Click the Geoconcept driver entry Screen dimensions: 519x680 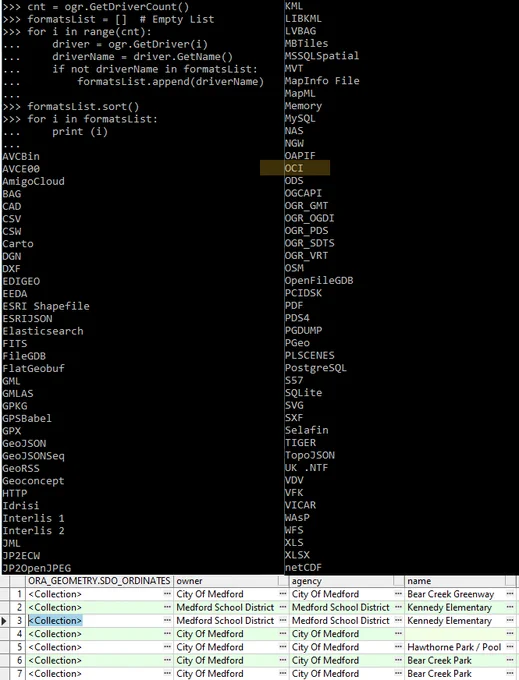coord(33,481)
